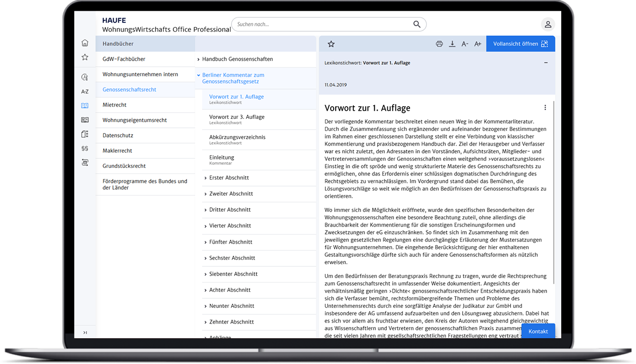Open the document-list sidebar icon
The height and width of the screenshot is (364, 636).
tap(85, 134)
